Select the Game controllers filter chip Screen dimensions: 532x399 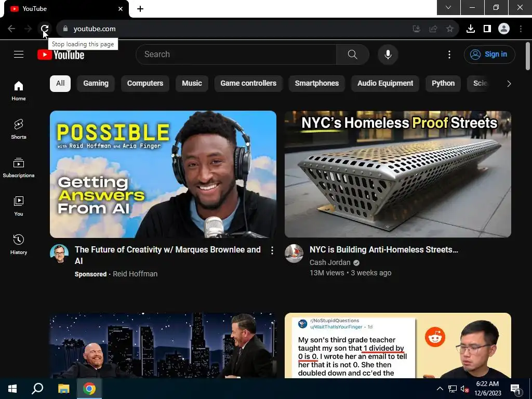tap(248, 84)
